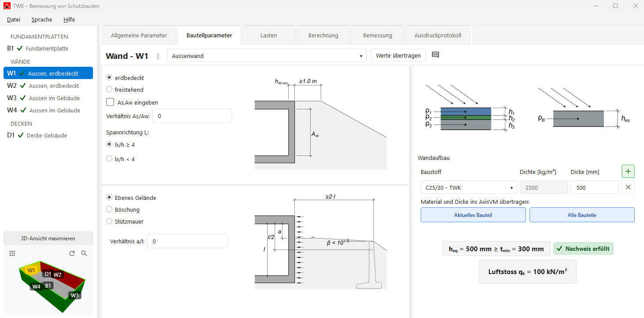Choose the Böschung terrain option
The height and width of the screenshot is (318, 644).
(109, 210)
